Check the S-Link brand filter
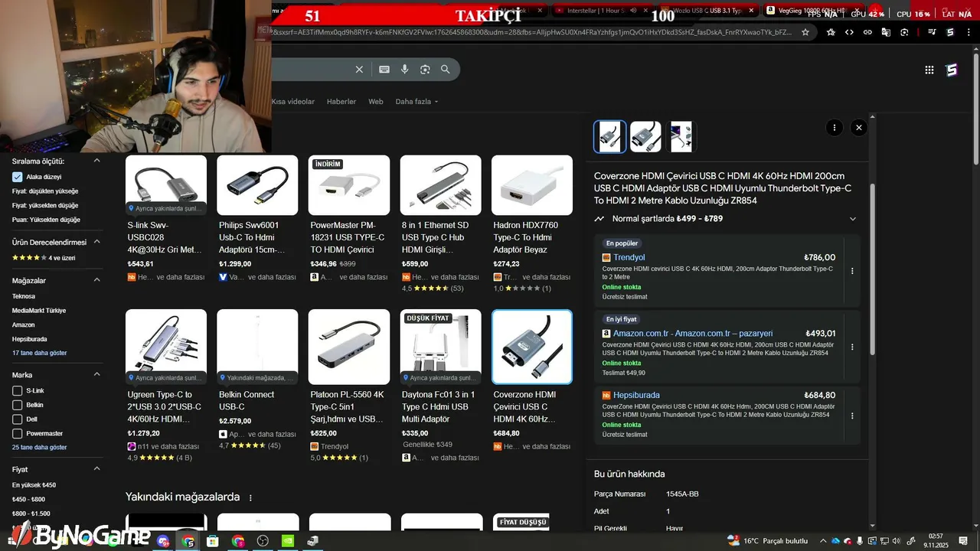The height and width of the screenshot is (551, 980). [x=18, y=390]
